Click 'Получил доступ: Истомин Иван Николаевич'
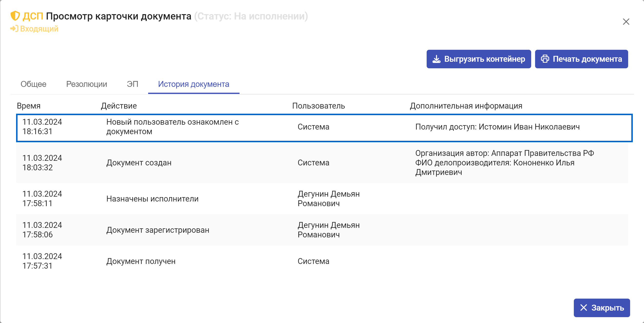 coord(497,127)
